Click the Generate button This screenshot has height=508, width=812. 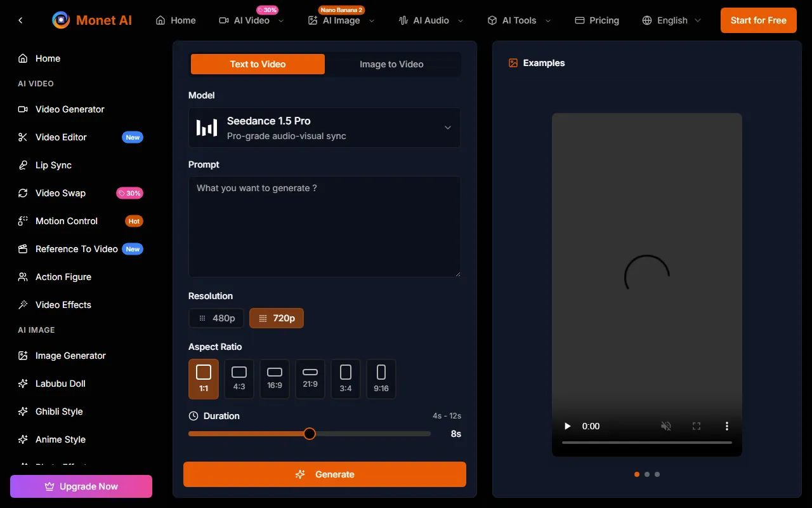click(x=324, y=474)
